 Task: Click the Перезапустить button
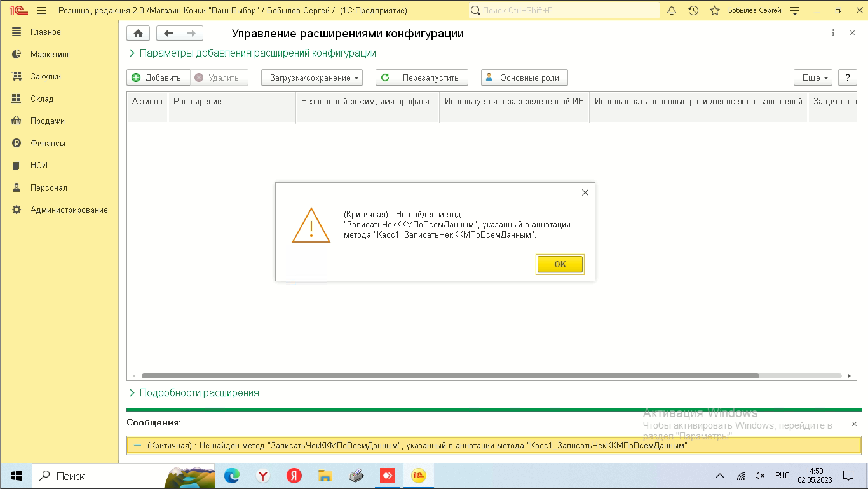pos(431,77)
